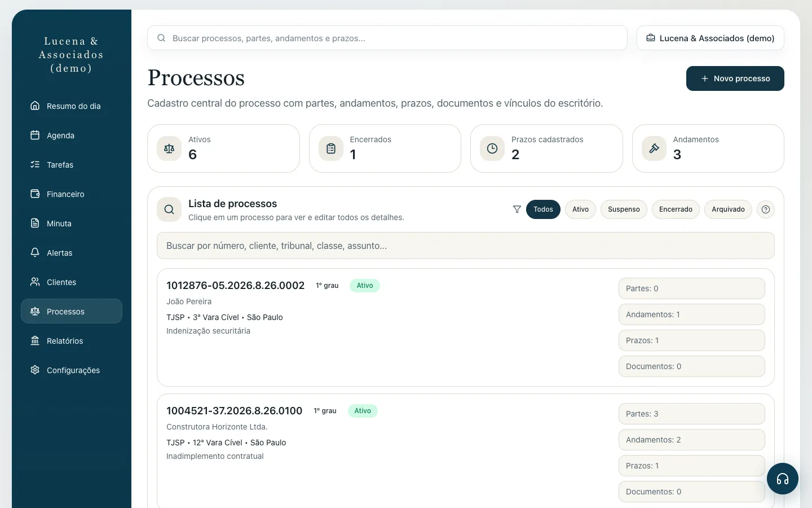Screen dimensions: 812x508
Task: Click Andamentos: 2 for Construtora Horizonte
Action: coord(692,440)
